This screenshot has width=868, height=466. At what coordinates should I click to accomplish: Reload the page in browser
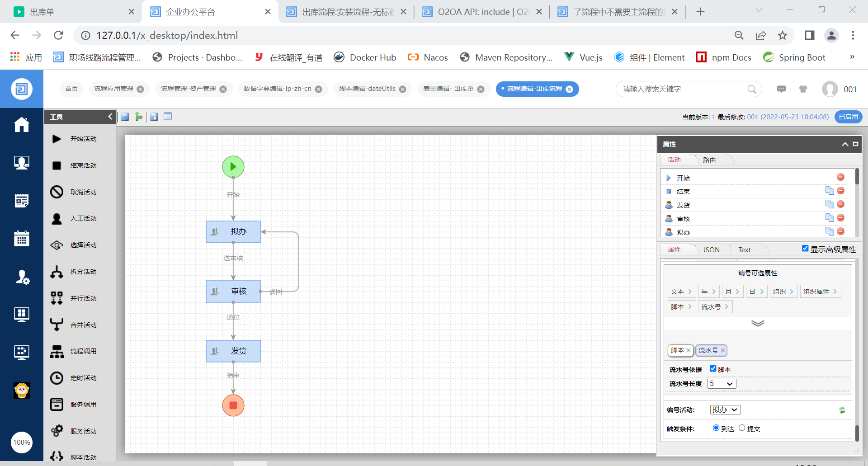[x=58, y=35]
